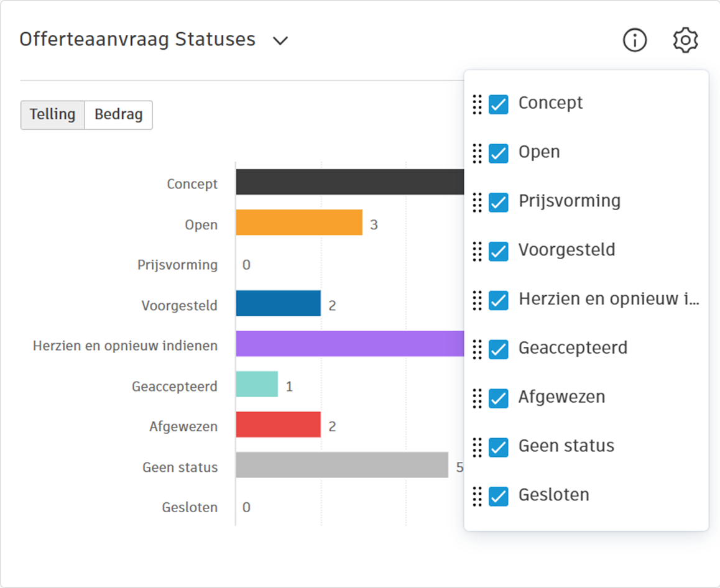Select the Telling tab

tap(53, 115)
